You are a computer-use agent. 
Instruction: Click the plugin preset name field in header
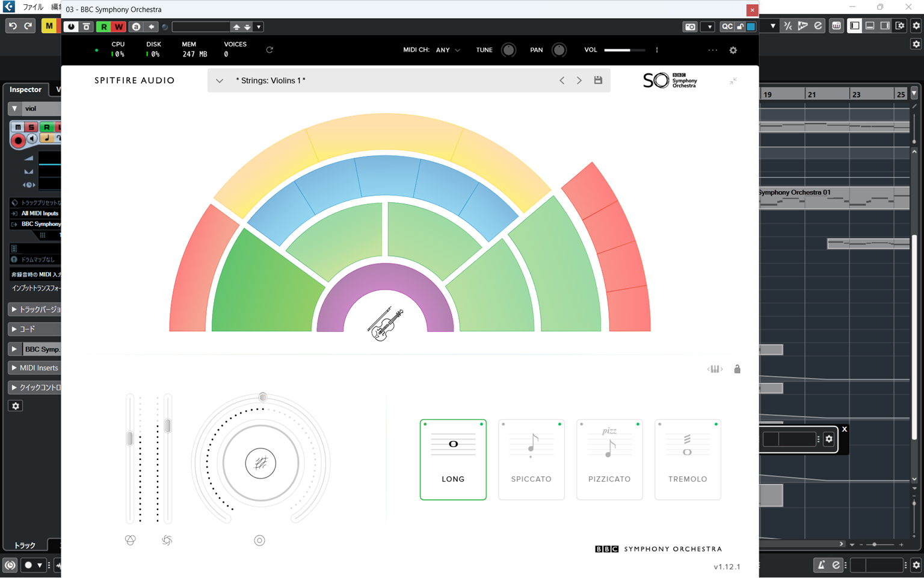(x=200, y=27)
